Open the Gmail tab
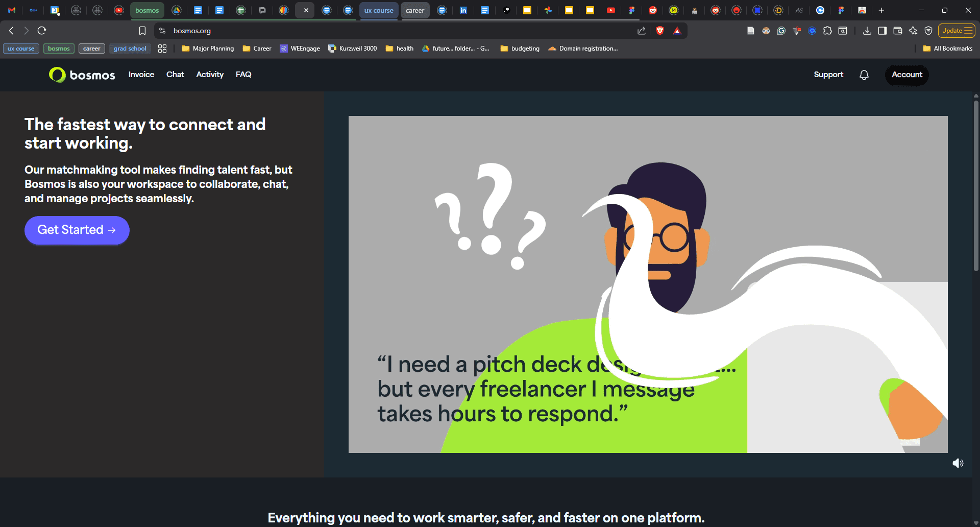Screen dimensions: 980x527 [12, 10]
